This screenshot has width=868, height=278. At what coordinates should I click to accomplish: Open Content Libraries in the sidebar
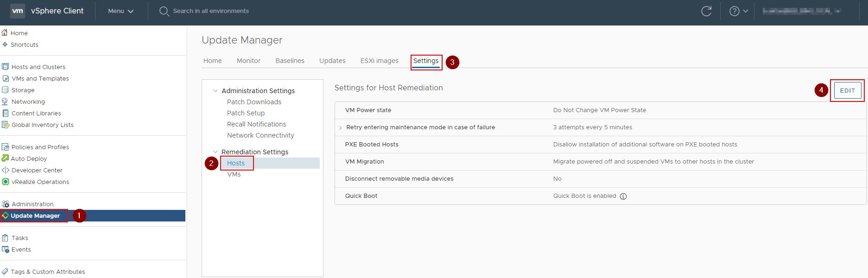(36, 113)
